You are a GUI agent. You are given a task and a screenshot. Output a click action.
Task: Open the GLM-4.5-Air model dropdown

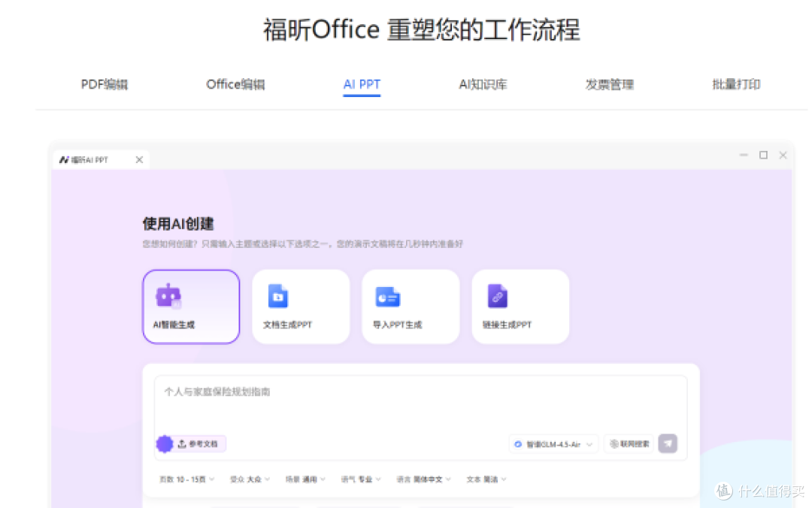click(x=553, y=444)
